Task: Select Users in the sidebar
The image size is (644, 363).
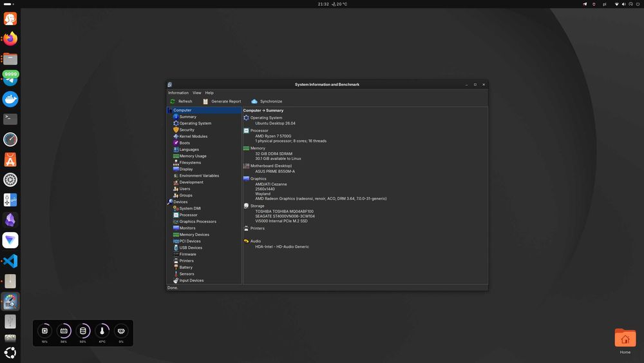Action: pyautogui.click(x=184, y=189)
